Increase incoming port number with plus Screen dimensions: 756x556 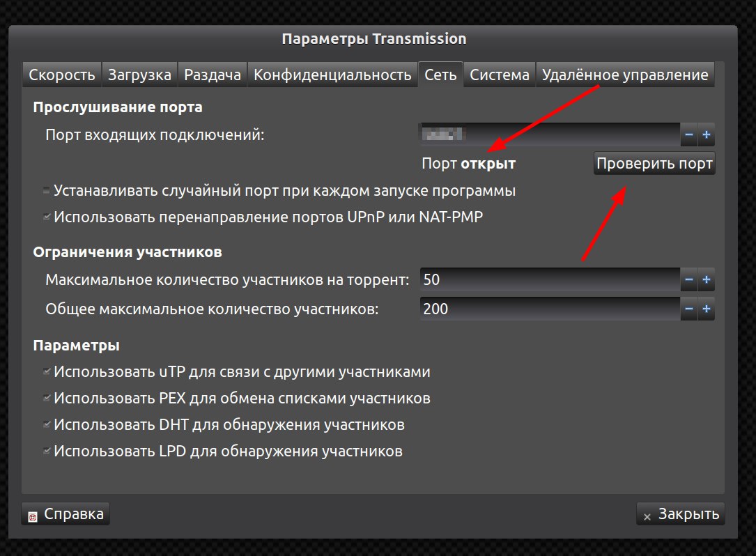[707, 135]
